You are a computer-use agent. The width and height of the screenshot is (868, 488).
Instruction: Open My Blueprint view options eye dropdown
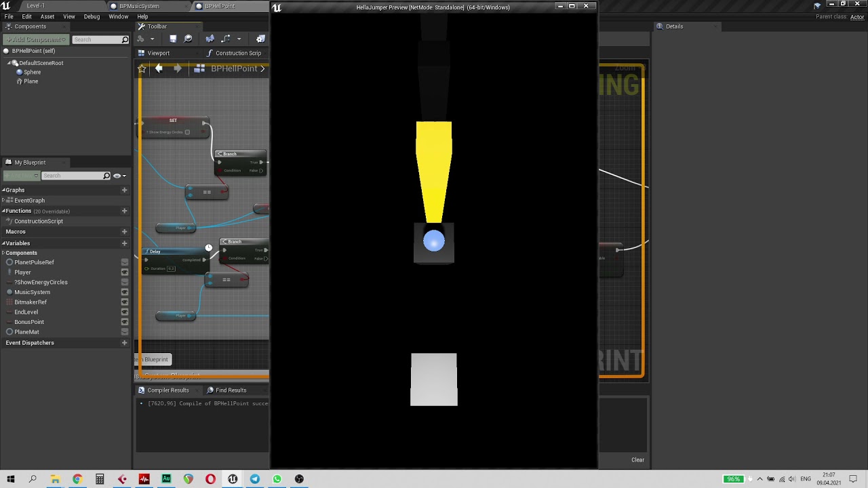(x=119, y=176)
